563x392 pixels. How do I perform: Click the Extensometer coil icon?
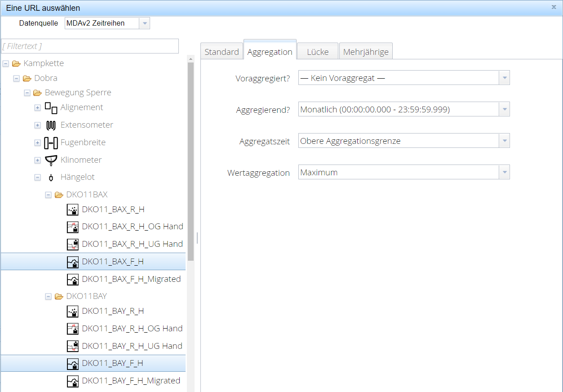click(51, 125)
